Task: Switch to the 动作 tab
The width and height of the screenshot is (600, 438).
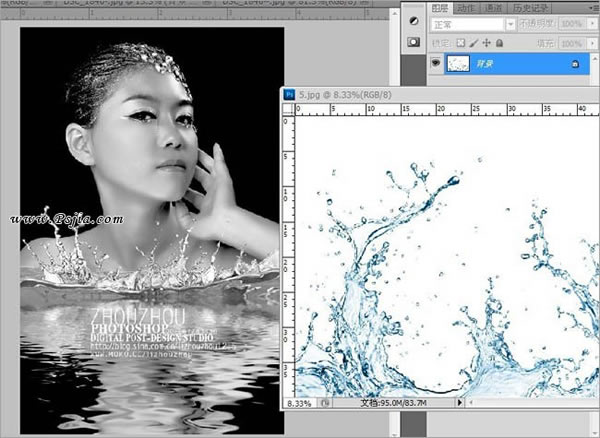Action: coord(466,8)
